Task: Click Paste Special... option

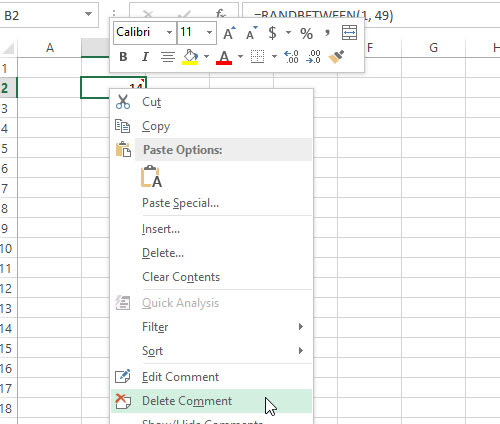Action: [180, 203]
